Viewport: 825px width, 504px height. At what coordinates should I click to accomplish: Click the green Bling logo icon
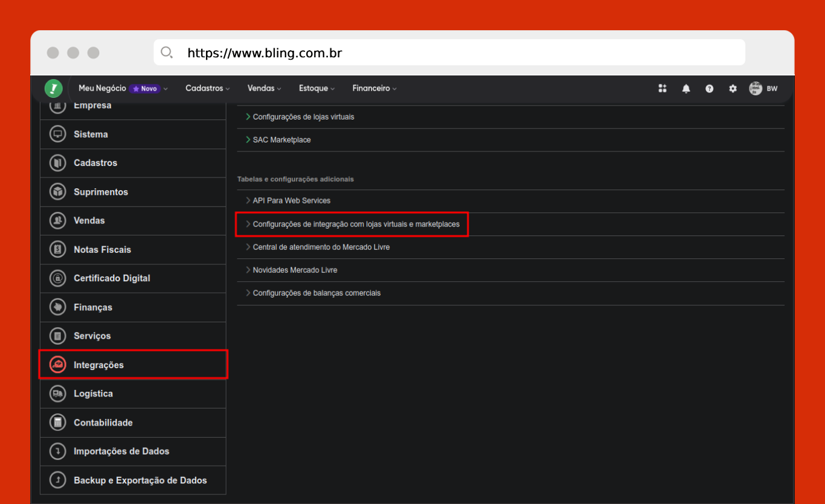click(x=54, y=89)
